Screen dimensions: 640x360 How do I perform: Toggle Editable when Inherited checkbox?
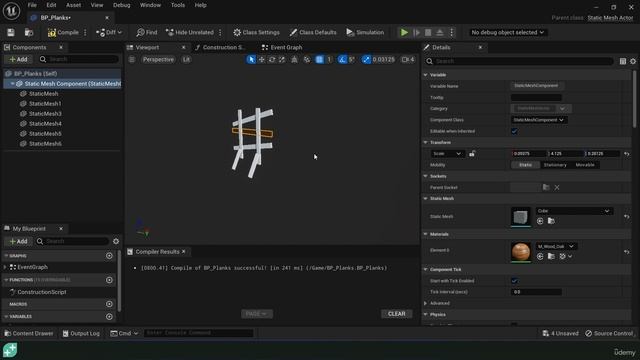click(x=514, y=131)
